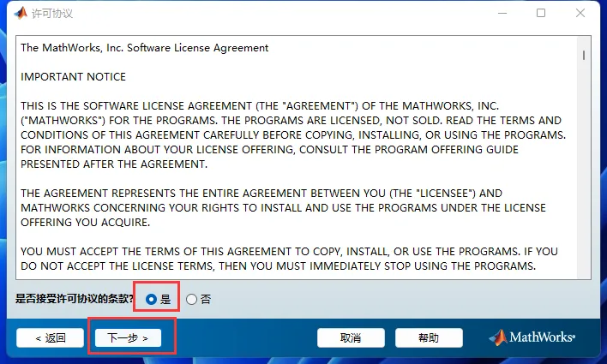This screenshot has height=364, width=607.
Task: Click the line starting 'THIS IS THE SOFTWARE LICENSE AGREEMENT'
Action: point(260,105)
